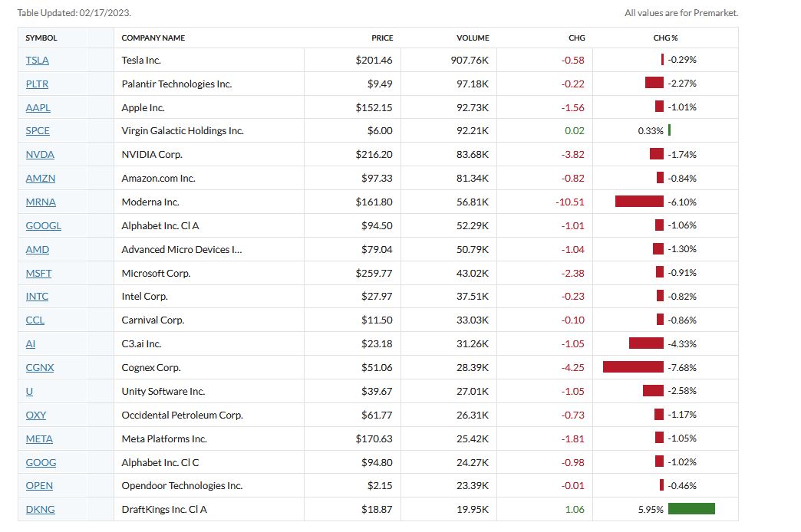
Task: Click the green bar for DraftKings 5.95%
Action: [691, 510]
